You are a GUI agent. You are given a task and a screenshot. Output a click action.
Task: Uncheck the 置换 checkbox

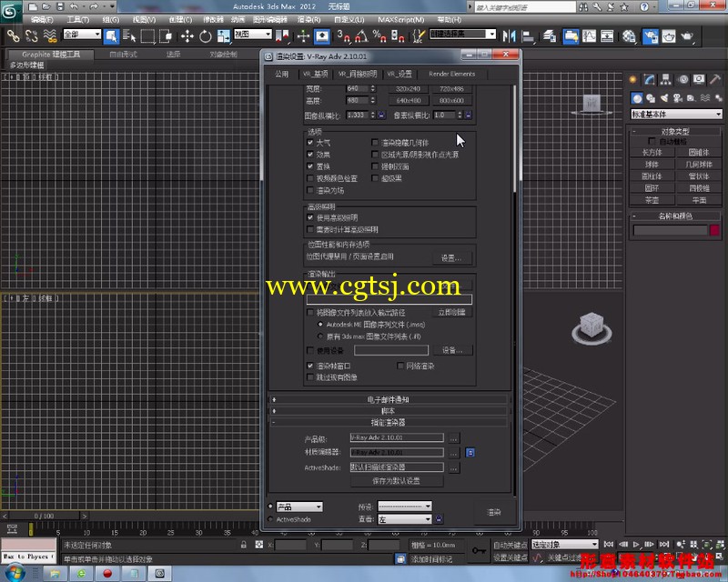coord(310,166)
